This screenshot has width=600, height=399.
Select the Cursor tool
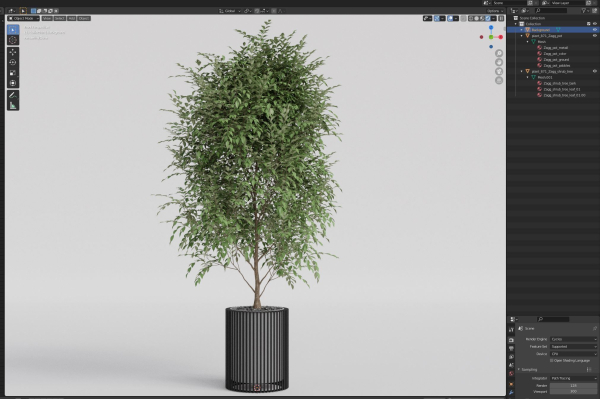click(x=13, y=40)
